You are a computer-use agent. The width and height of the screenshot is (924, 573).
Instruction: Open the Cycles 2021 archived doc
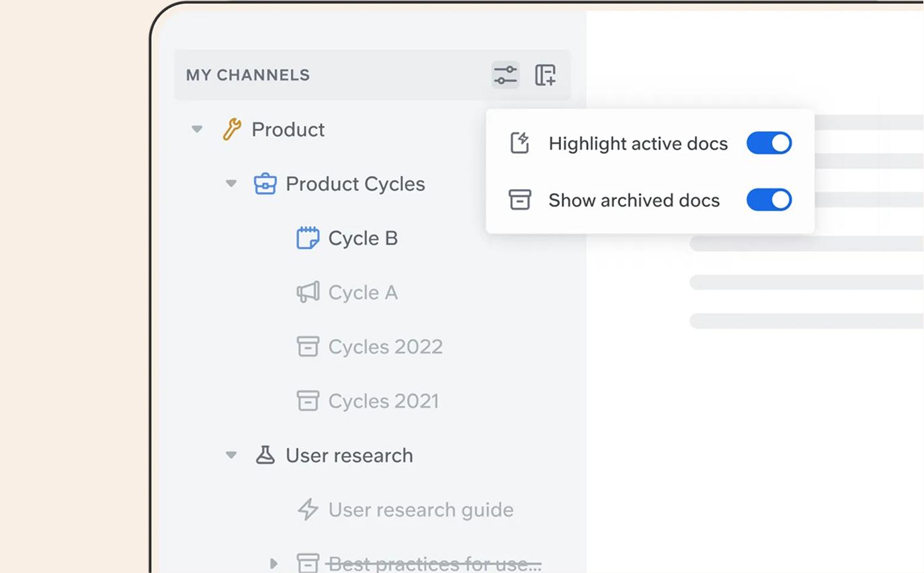383,401
